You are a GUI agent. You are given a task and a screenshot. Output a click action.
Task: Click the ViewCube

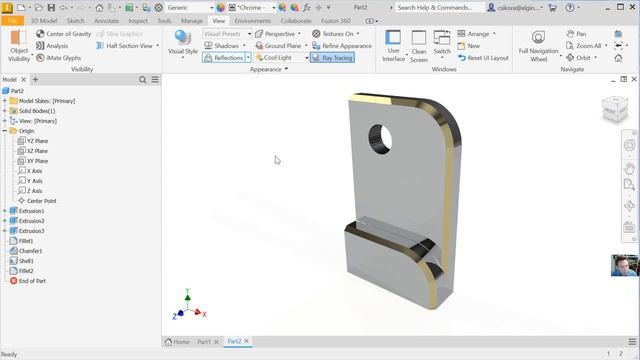(x=614, y=109)
